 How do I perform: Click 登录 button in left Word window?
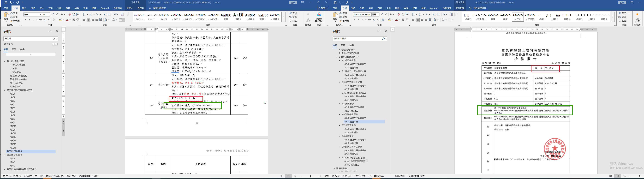[293, 3]
